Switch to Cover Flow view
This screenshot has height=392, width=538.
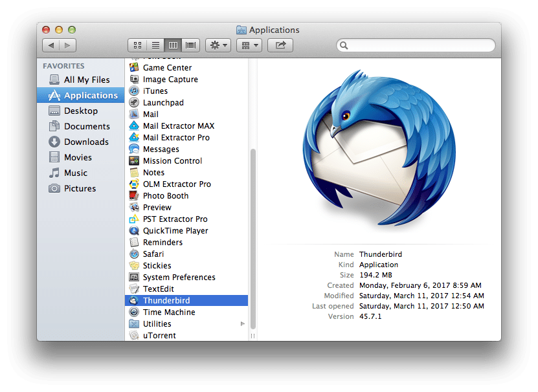[x=190, y=45]
